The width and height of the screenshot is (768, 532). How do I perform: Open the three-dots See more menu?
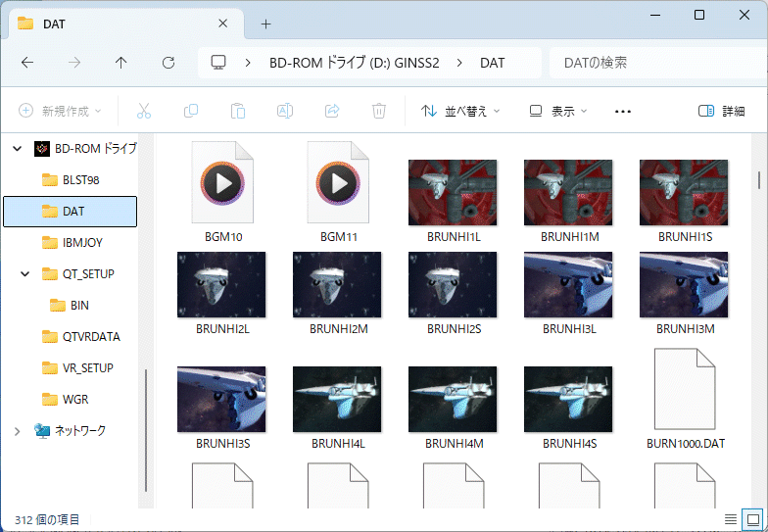623,112
